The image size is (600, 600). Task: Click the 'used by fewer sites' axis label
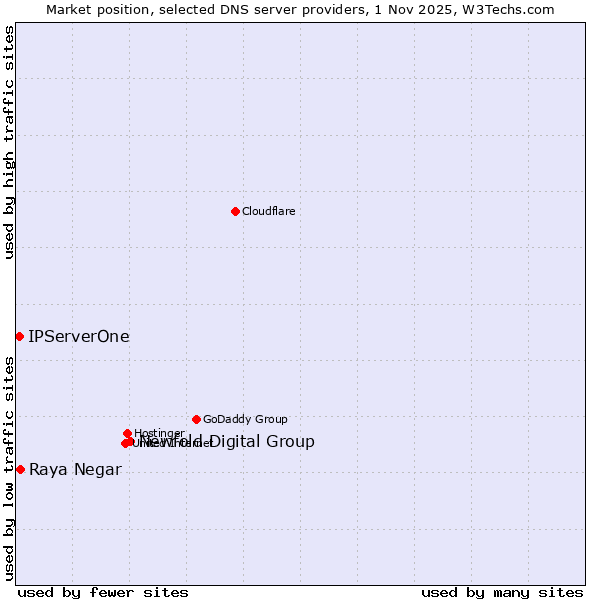[103, 592]
